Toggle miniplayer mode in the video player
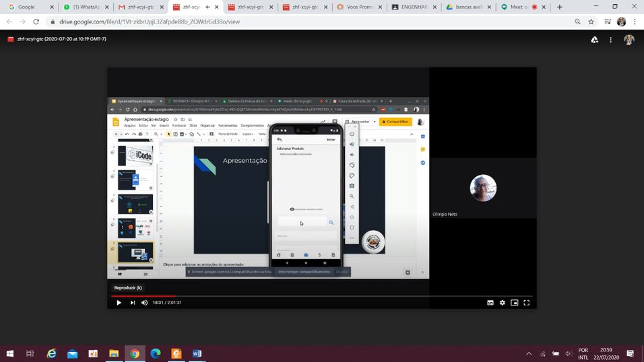644x362 pixels. click(515, 303)
